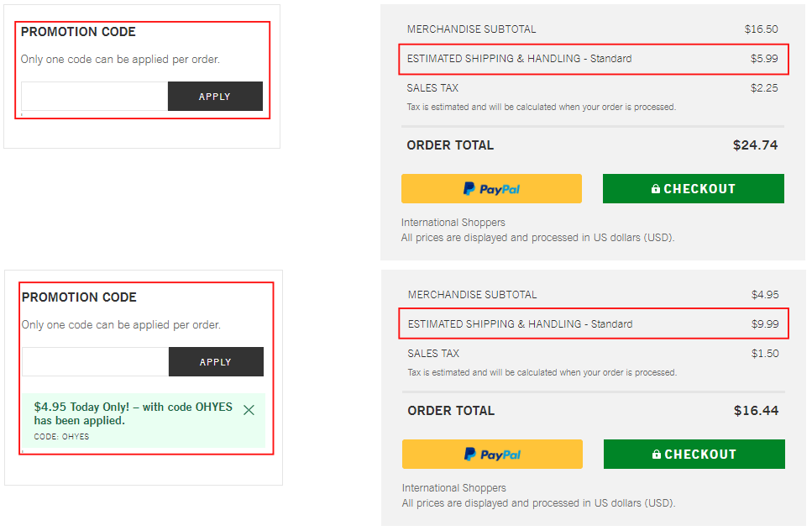Open the lower promotion code input field
Screen dimensions: 812x531
[92, 361]
